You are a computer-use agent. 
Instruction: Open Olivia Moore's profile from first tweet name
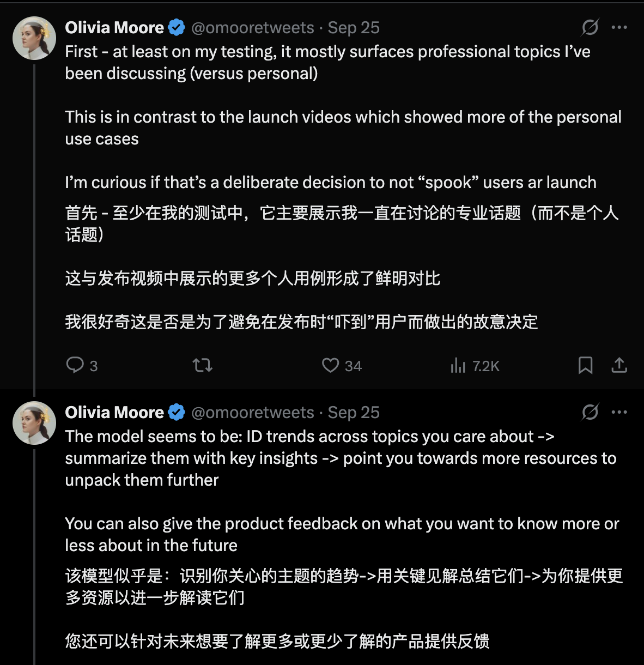tap(114, 28)
